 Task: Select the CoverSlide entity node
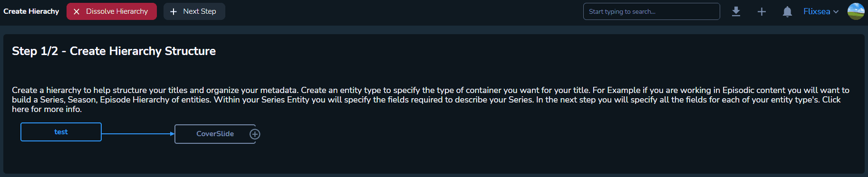coord(215,134)
